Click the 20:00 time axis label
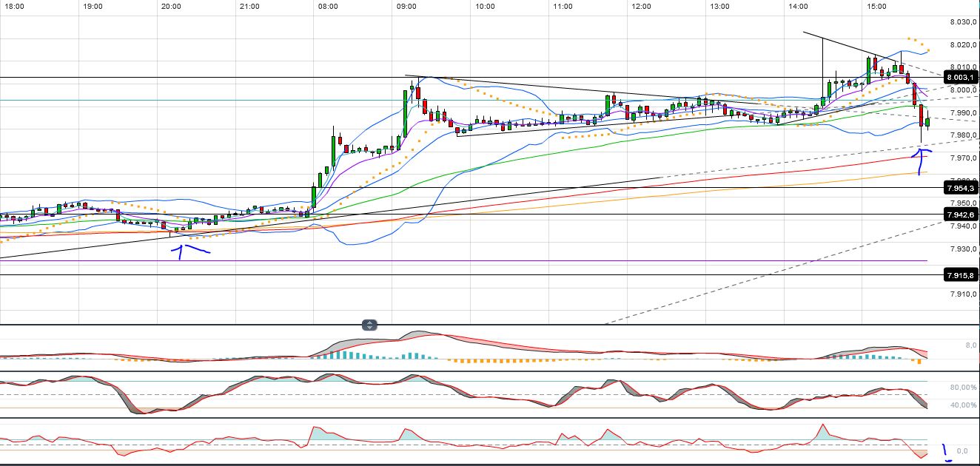 pyautogui.click(x=171, y=6)
